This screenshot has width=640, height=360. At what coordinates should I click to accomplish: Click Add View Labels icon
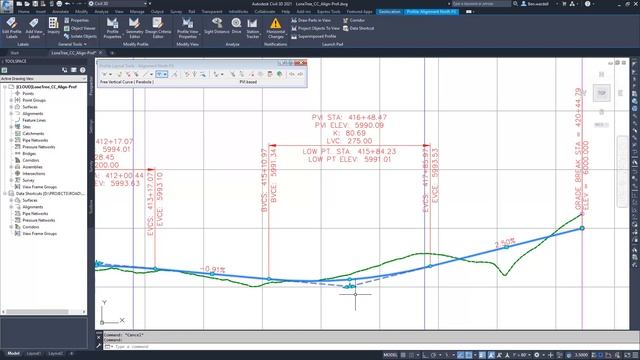[33, 28]
